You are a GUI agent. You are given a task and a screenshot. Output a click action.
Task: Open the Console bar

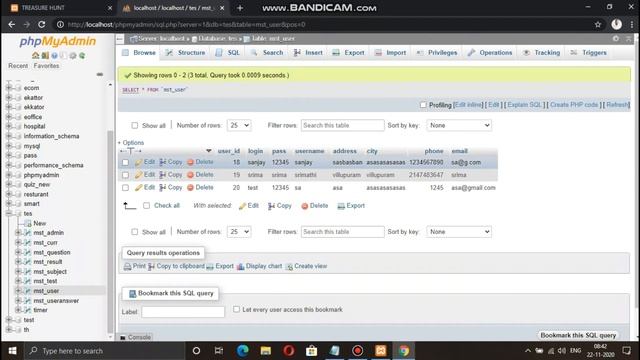pos(136,337)
